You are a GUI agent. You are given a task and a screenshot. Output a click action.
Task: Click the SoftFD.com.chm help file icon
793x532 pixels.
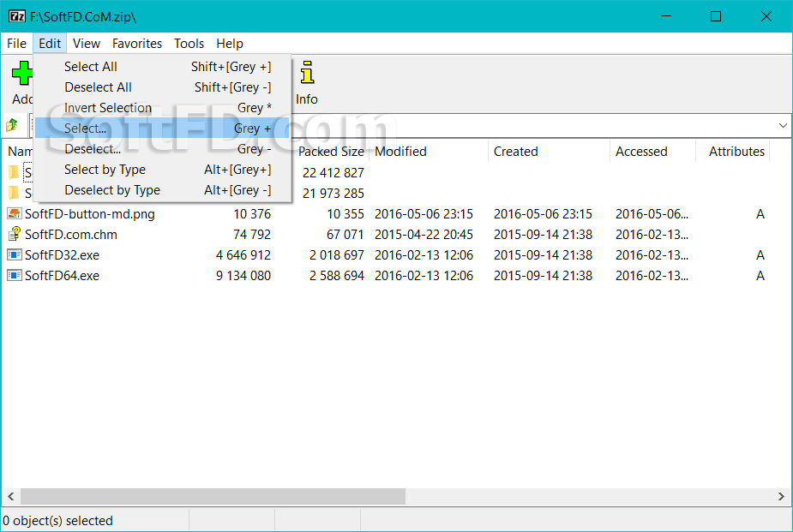coord(15,235)
